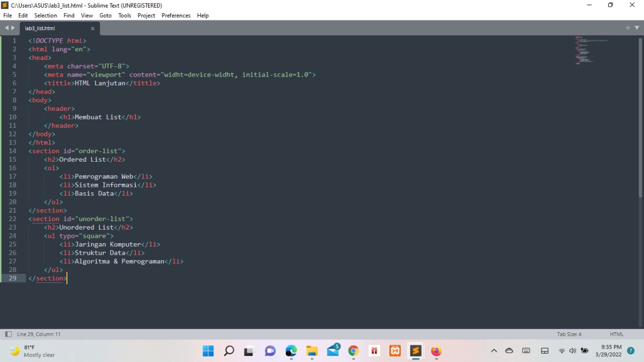Click "Pemrograman Web" list item text
The image size is (644, 362).
(104, 177)
